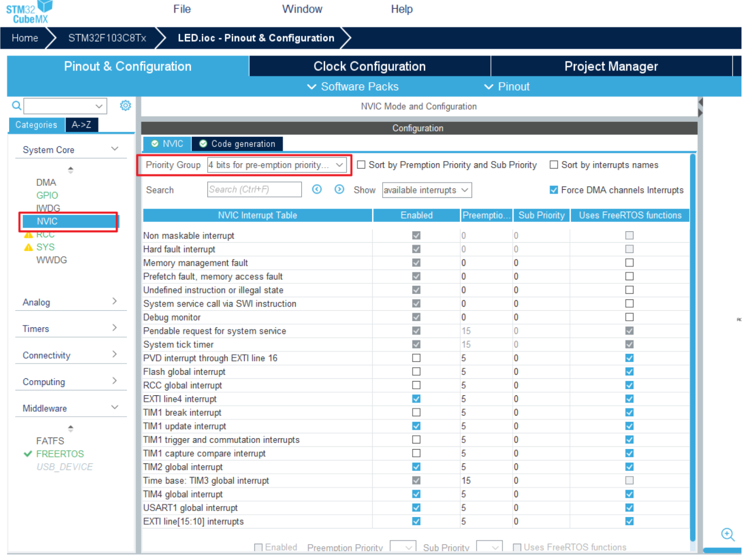Switch to the Project Manager tab
Viewport: 750px width, 560px height.
[611, 66]
